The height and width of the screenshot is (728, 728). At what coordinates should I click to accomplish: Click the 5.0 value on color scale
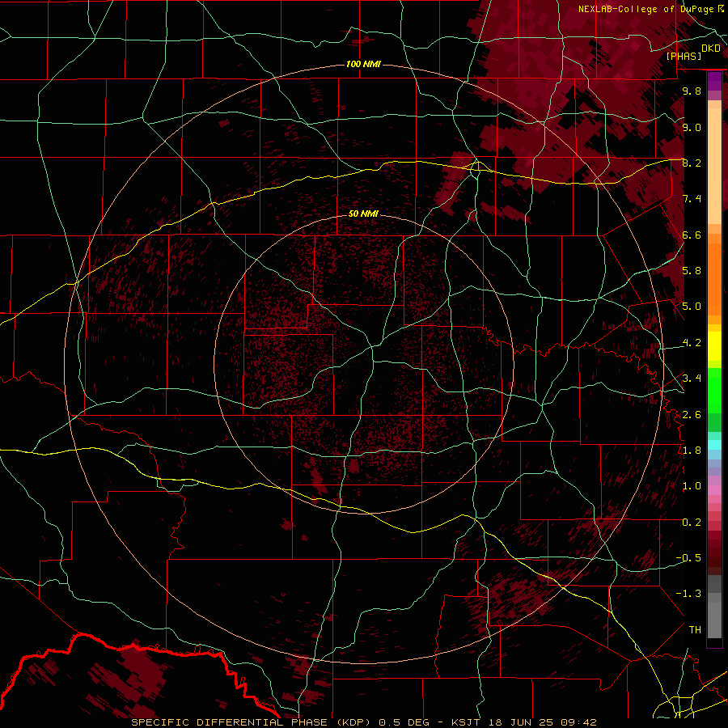tap(692, 307)
